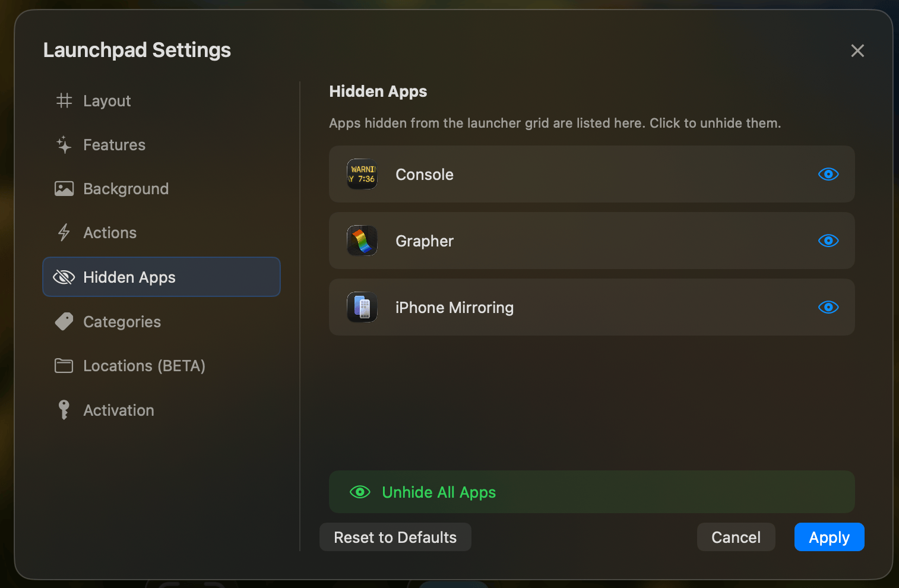
Task: Click the Categories tag icon
Action: pyautogui.click(x=64, y=321)
